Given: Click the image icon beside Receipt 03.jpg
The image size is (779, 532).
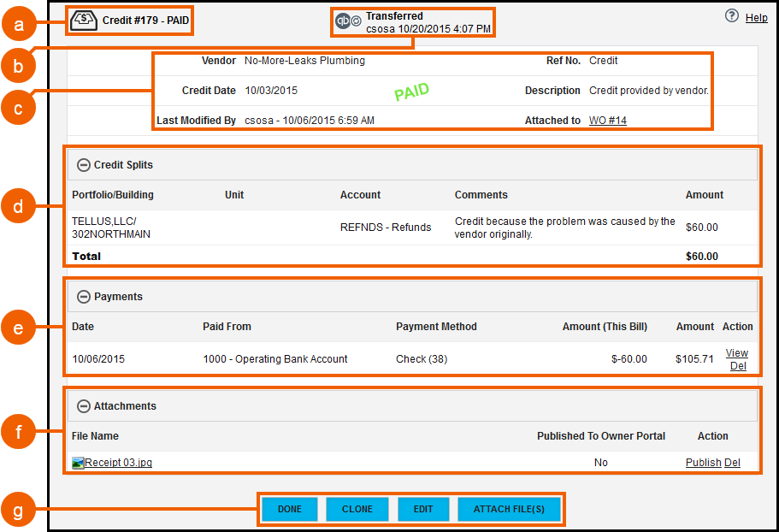Looking at the screenshot, I should click(75, 462).
